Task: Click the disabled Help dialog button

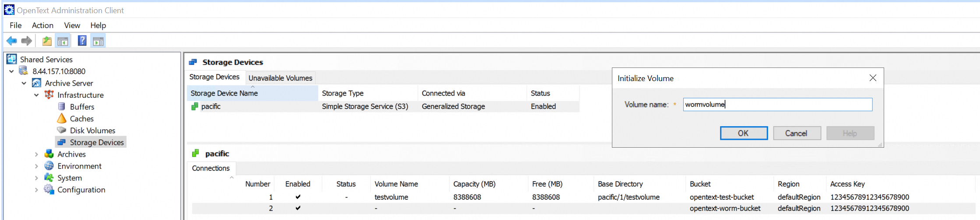Action: tap(850, 133)
